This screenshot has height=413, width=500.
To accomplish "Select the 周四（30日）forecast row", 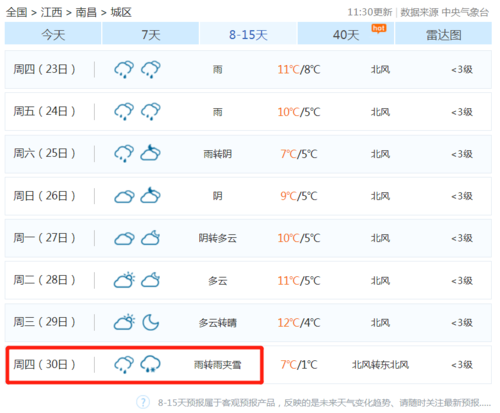I will tap(248, 365).
